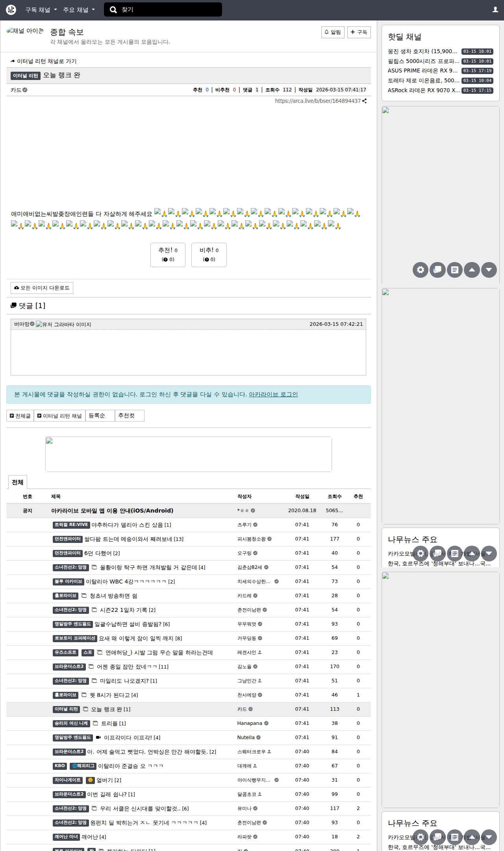Open the 구독 채널 dropdown
504x851 pixels.
[41, 10]
